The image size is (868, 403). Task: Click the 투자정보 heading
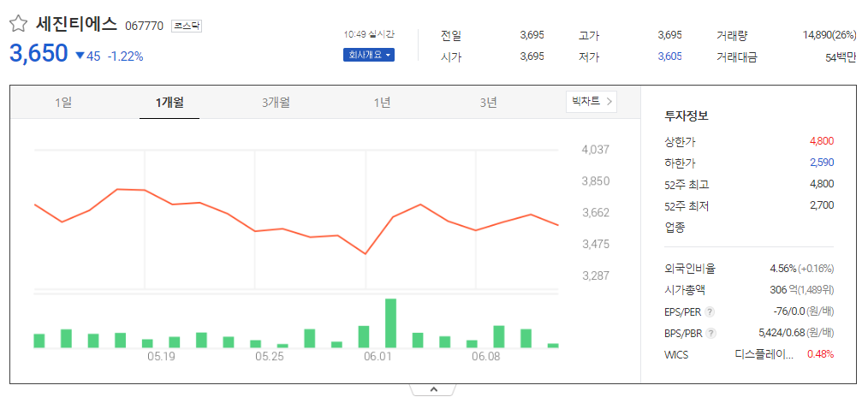[687, 116]
